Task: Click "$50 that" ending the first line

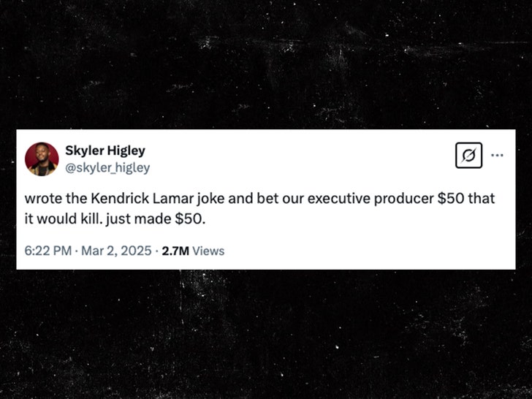Action: point(466,200)
